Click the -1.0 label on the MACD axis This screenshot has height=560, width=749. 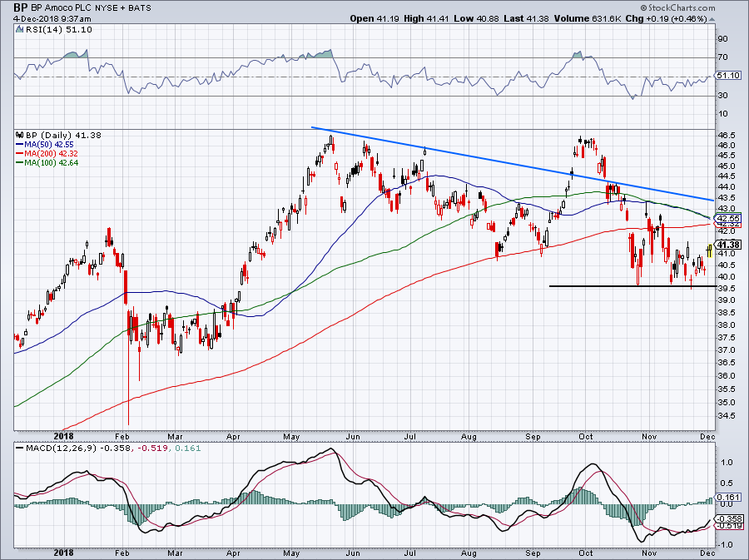click(x=725, y=545)
